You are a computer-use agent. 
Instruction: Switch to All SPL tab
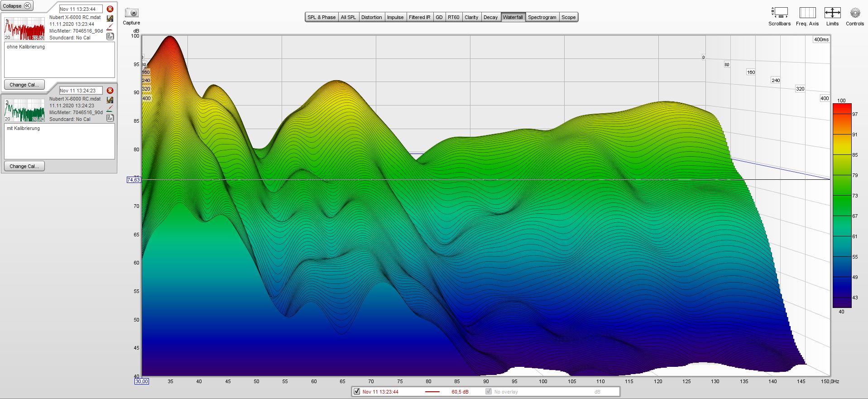point(348,17)
